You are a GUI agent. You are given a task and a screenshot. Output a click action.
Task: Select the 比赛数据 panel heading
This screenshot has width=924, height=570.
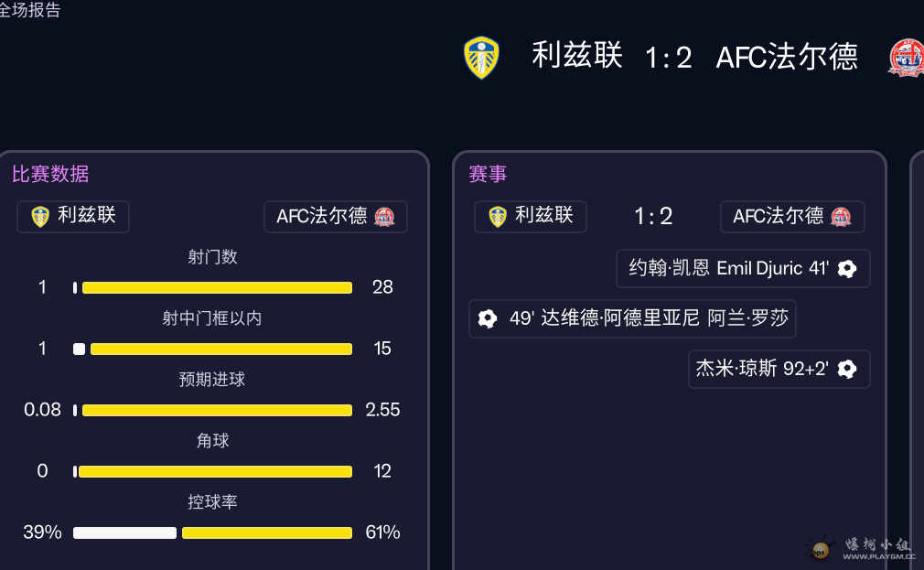50,174
